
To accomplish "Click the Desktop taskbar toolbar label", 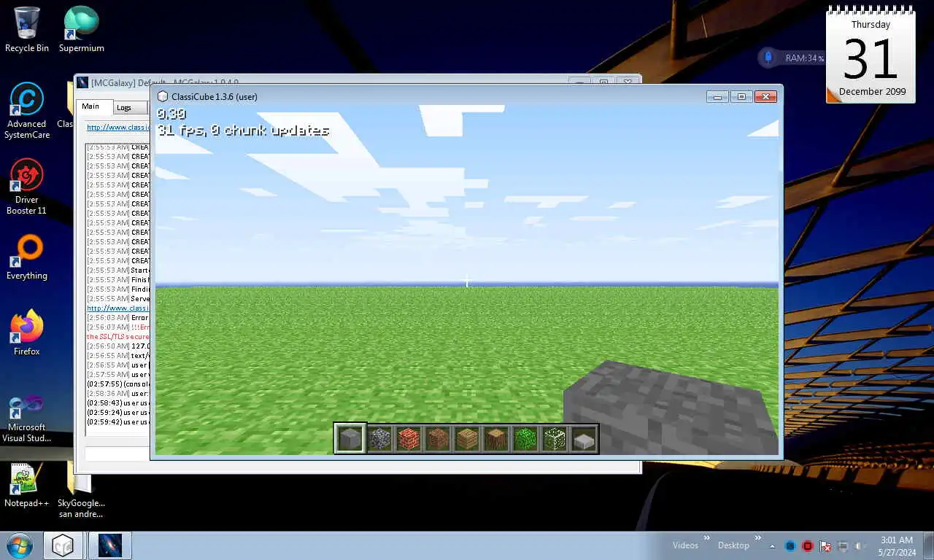I will [733, 545].
